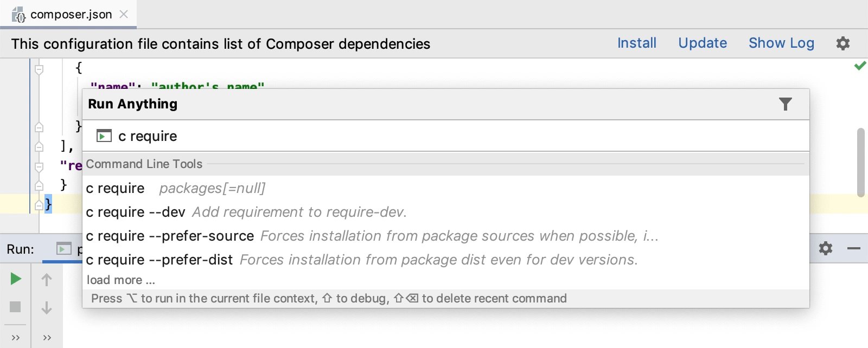
Task: Click the Install link in the Composer banner
Action: 636,43
